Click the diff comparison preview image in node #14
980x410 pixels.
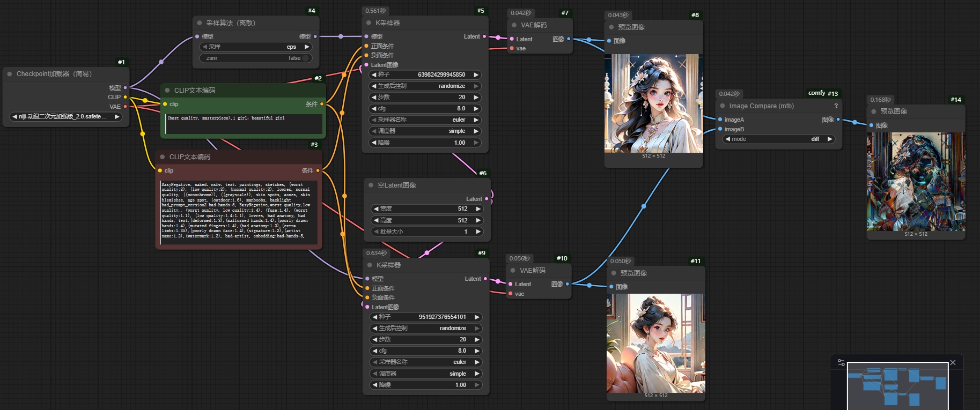[916, 182]
